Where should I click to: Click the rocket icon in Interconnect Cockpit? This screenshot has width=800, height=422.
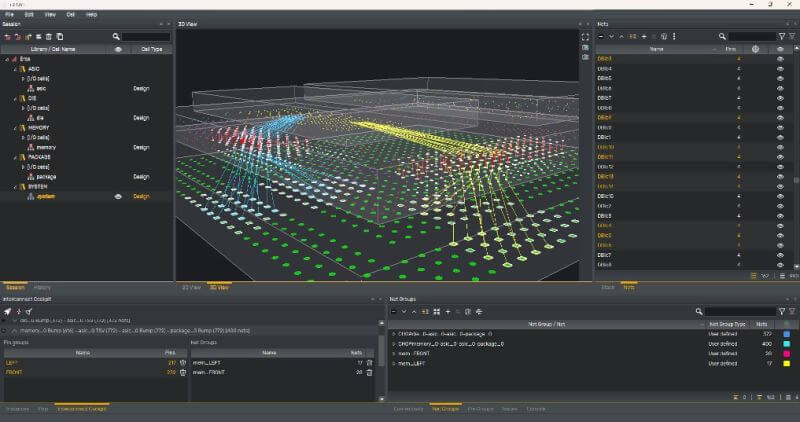point(7,312)
